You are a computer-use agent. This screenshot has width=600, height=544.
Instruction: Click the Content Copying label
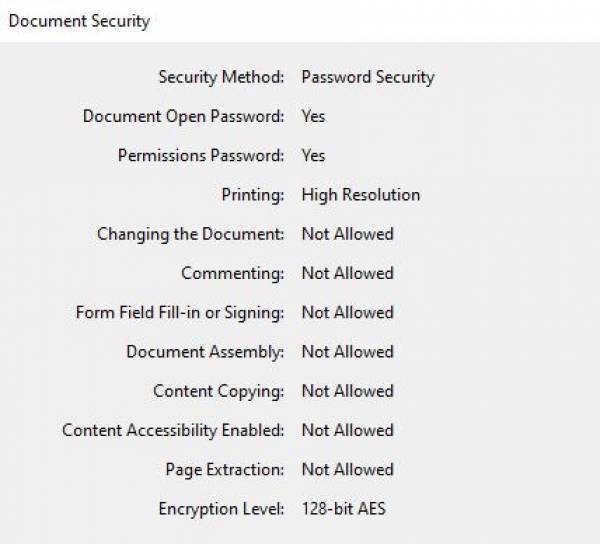[218, 391]
